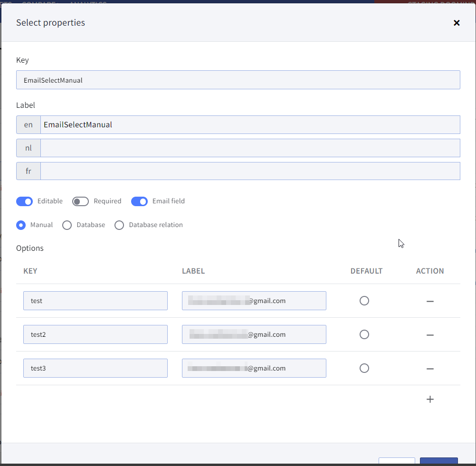
Task: Remove the test option row
Action: tap(430, 301)
